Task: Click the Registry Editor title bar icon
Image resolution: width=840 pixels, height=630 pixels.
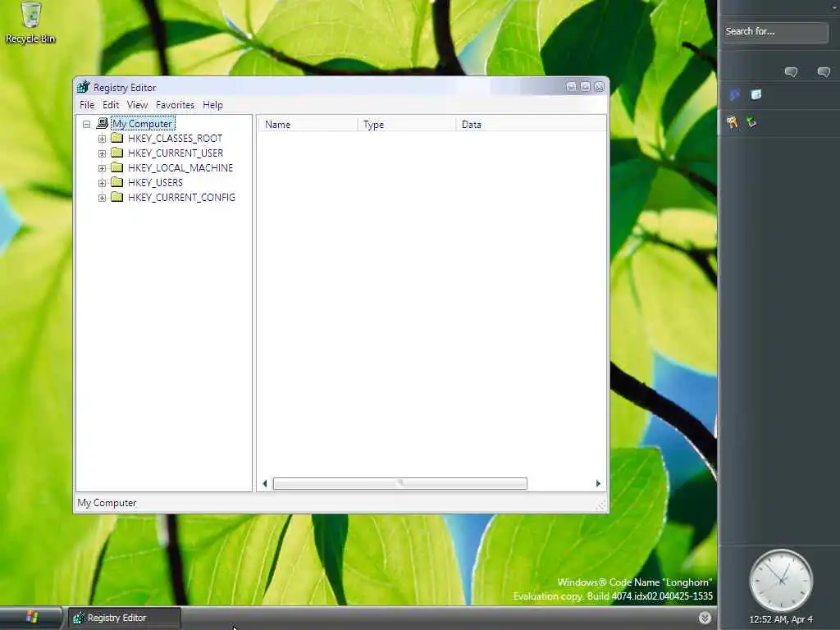Action: coord(83,87)
